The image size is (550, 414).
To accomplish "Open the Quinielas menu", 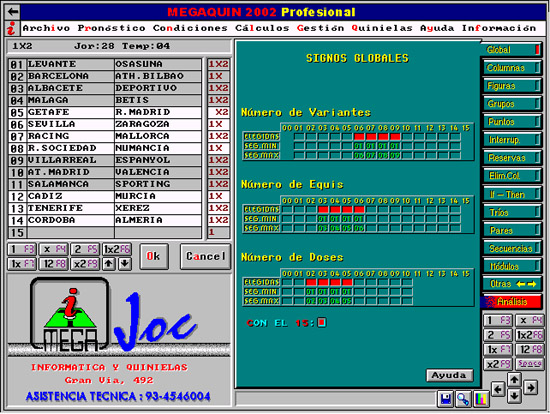I will click(x=382, y=28).
